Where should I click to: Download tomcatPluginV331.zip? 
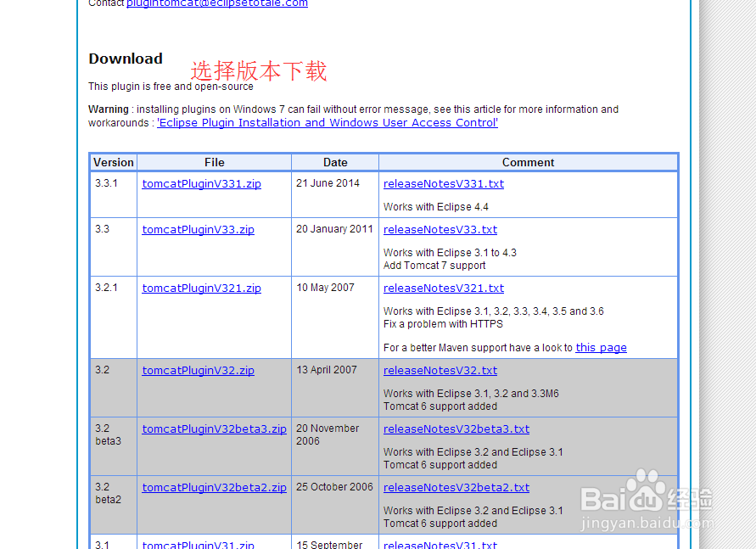point(202,184)
